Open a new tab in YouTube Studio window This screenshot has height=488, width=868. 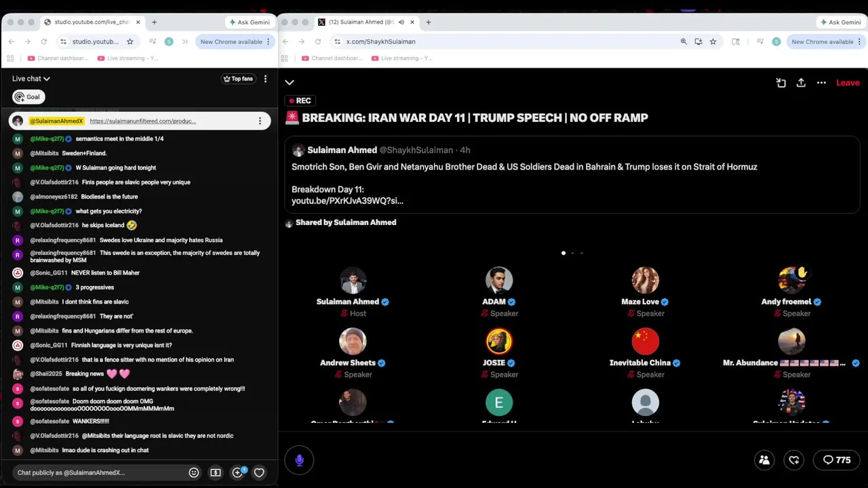coord(154,22)
